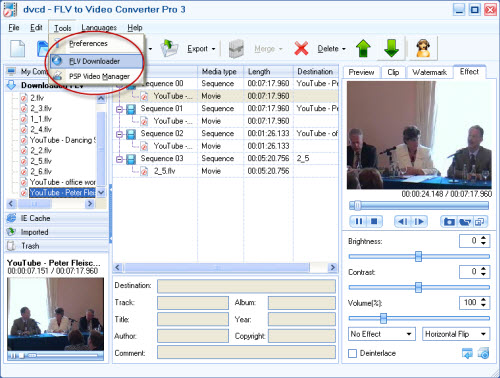
Task: Select 2_3.flv in Downloaded FLV list
Action: click(41, 108)
